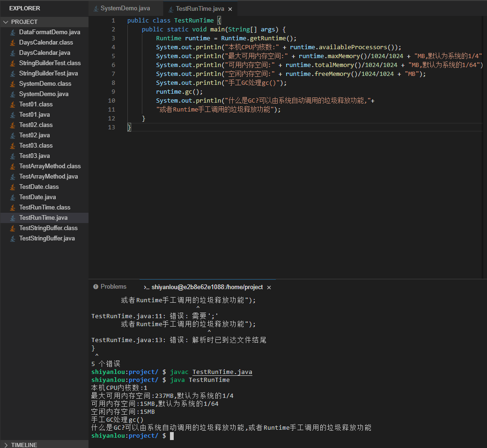
Task: Click line number 9 in the editor gutter
Action: point(113,92)
